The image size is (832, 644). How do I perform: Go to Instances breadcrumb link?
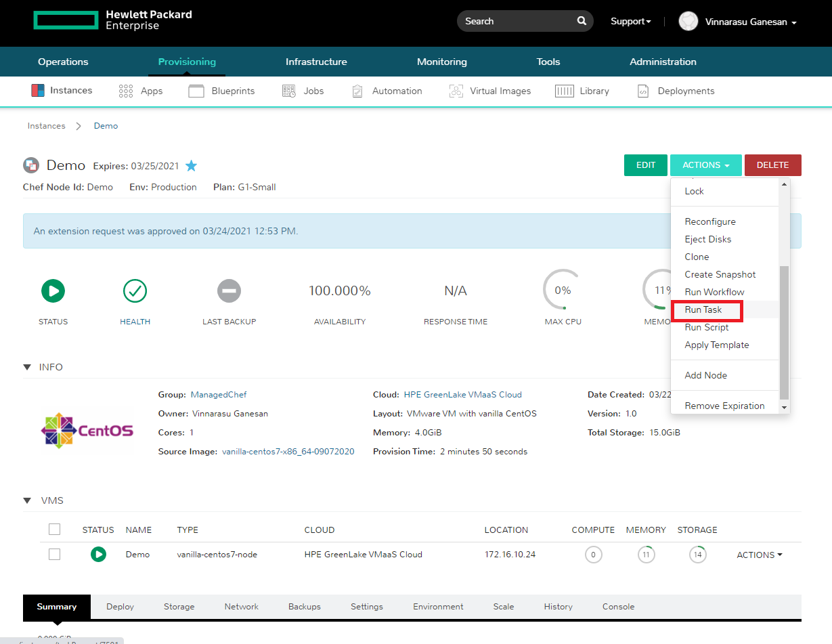[x=46, y=126]
